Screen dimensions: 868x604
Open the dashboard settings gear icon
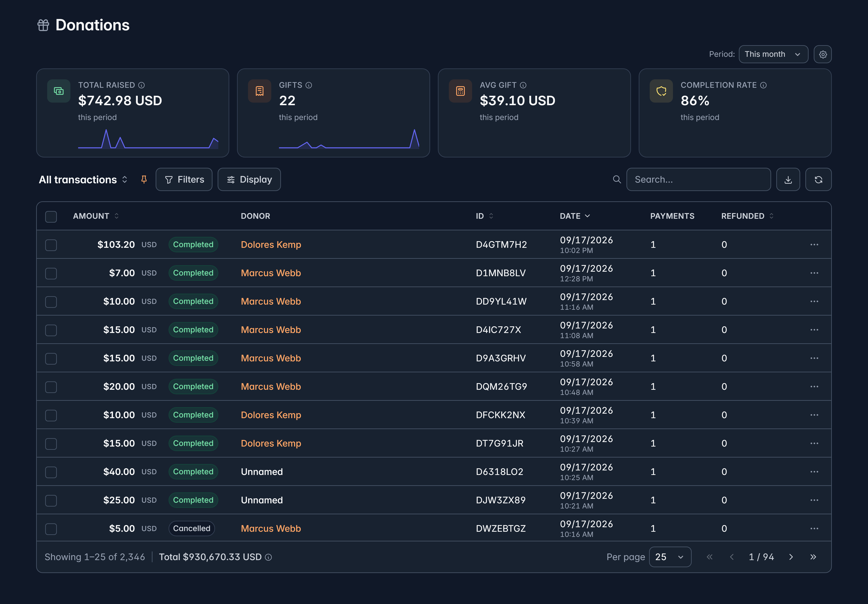pos(823,54)
